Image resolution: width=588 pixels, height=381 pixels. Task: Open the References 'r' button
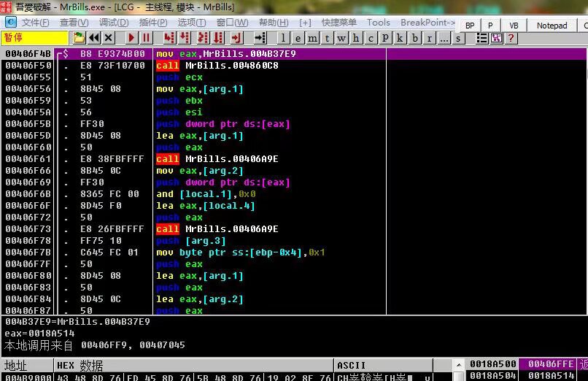[430, 38]
